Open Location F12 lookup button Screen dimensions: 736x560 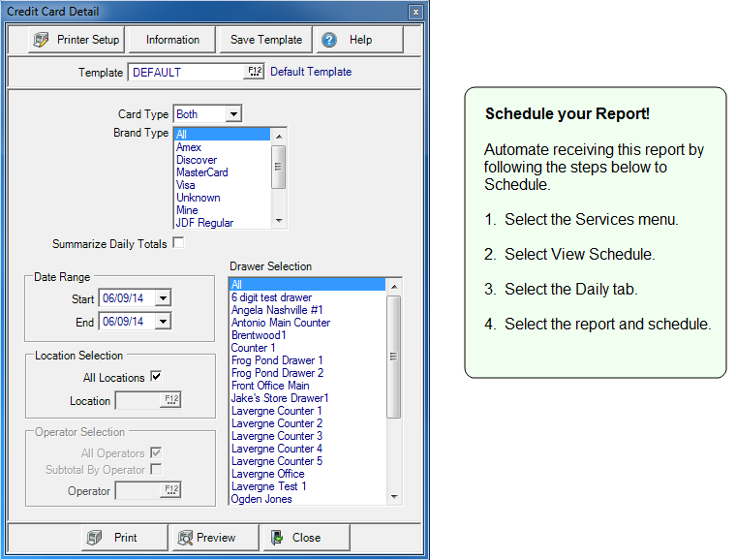coord(171,400)
